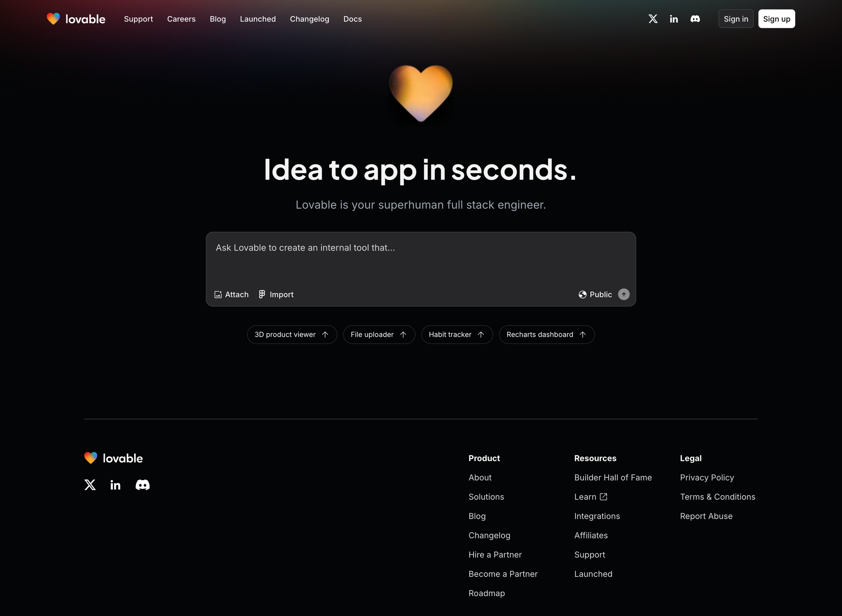Open the Solutions footer link

point(486,497)
